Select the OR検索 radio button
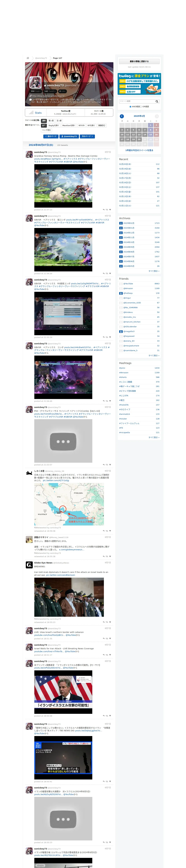 tap(141, 106)
